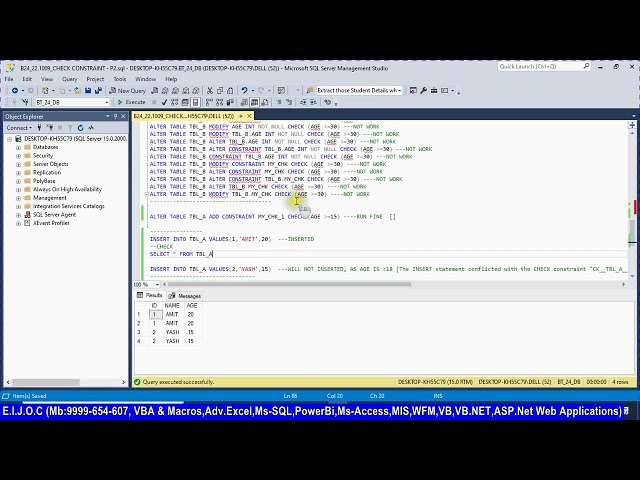Click the Disconnect icon in Object Explorer
640x480 pixels.
[x=49, y=128]
